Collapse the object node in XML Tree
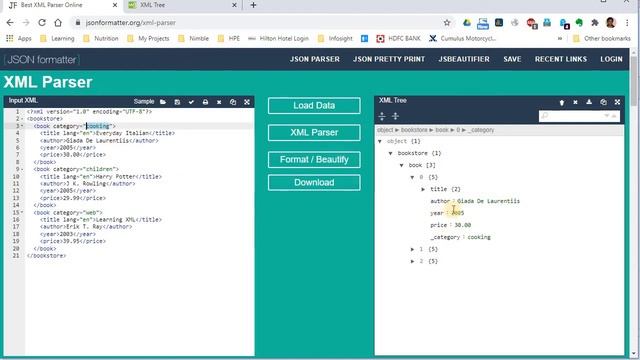 coord(380,141)
